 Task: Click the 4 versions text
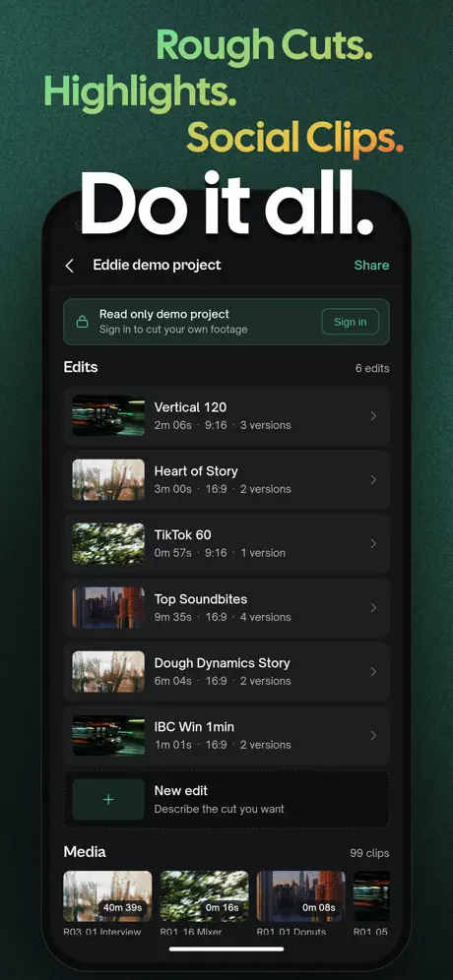pos(266,617)
